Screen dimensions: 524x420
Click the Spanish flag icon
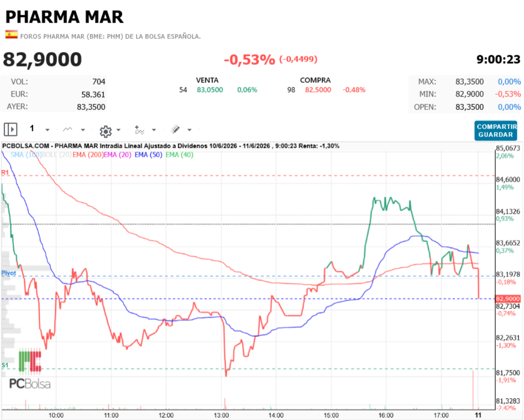click(11, 34)
